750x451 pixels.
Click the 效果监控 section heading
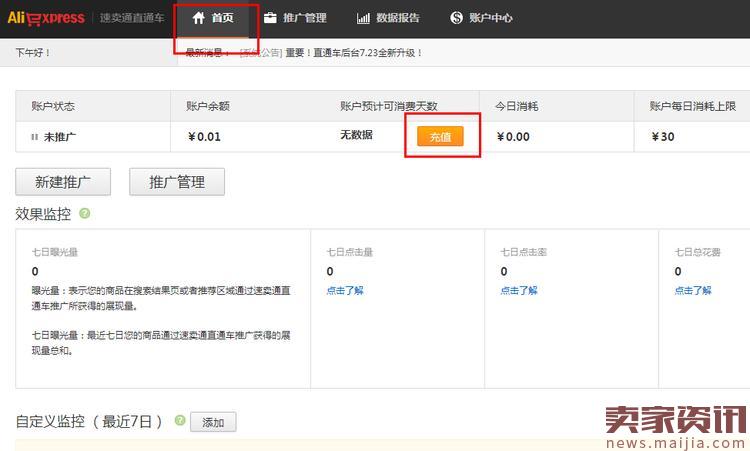(43, 214)
